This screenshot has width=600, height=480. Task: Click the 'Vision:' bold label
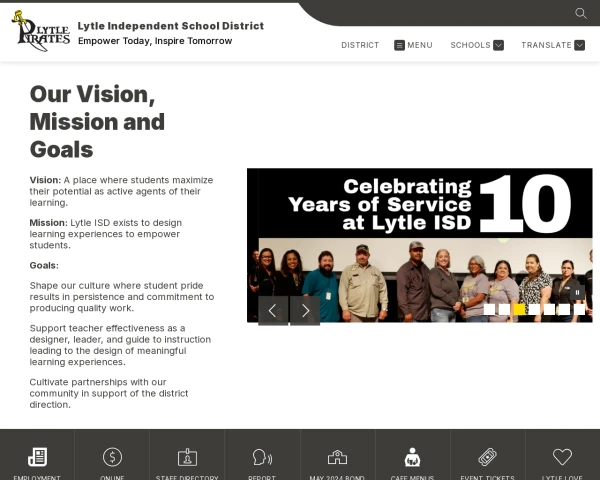(45, 180)
